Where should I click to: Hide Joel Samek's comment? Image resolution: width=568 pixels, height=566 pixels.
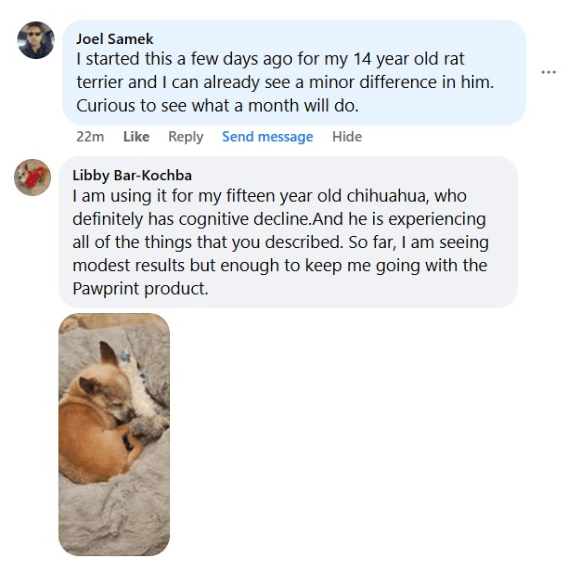(x=347, y=137)
